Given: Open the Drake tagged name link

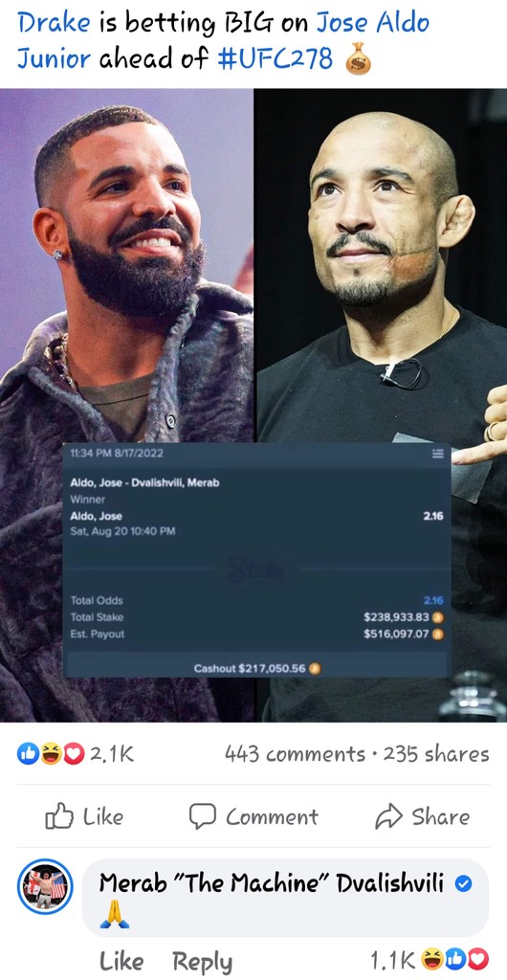Looking at the screenshot, I should coord(55,23).
